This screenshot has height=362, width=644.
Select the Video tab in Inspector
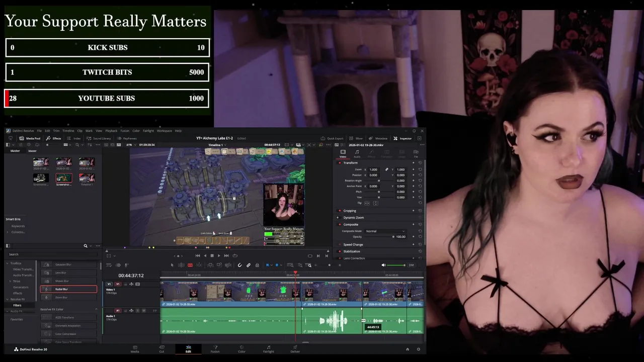(x=343, y=153)
